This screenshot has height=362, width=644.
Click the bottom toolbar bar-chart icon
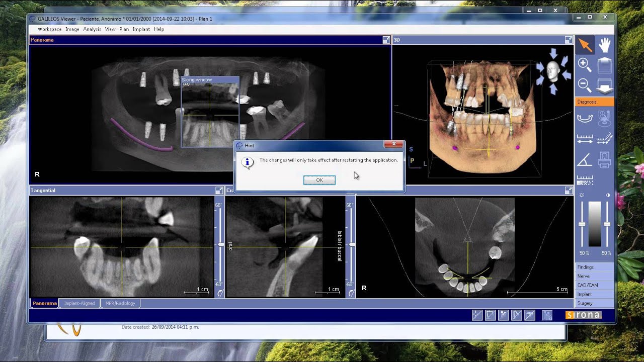point(547,315)
